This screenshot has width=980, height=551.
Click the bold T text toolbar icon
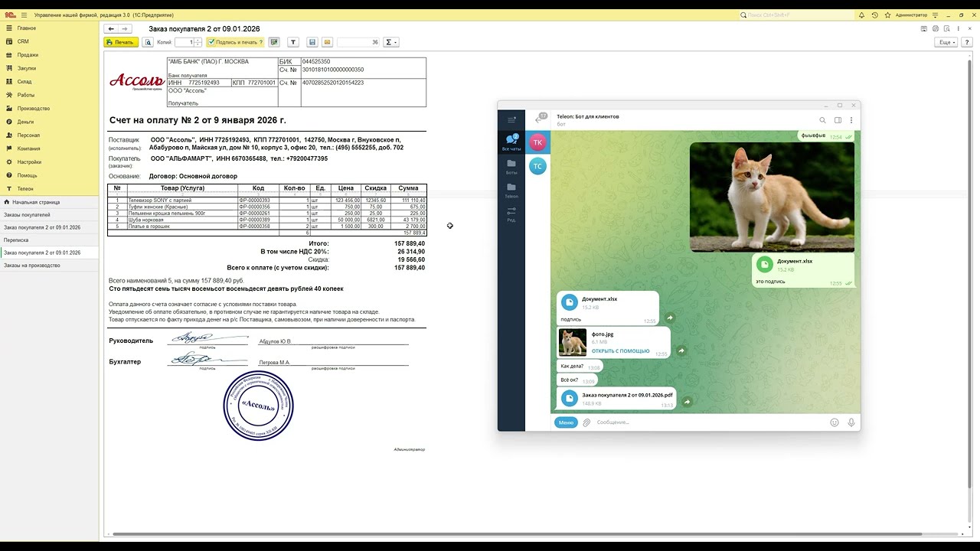click(x=294, y=42)
